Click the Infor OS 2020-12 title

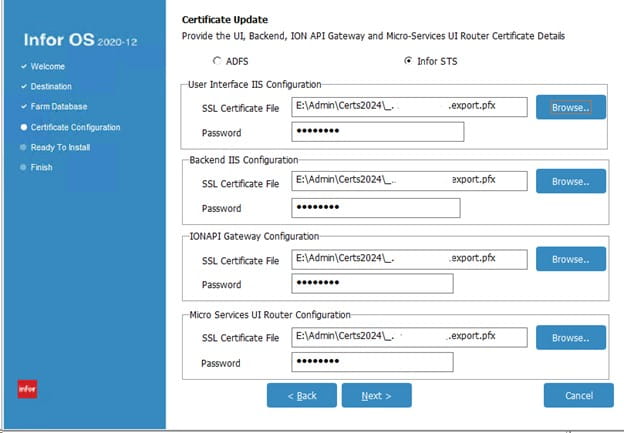tap(80, 40)
